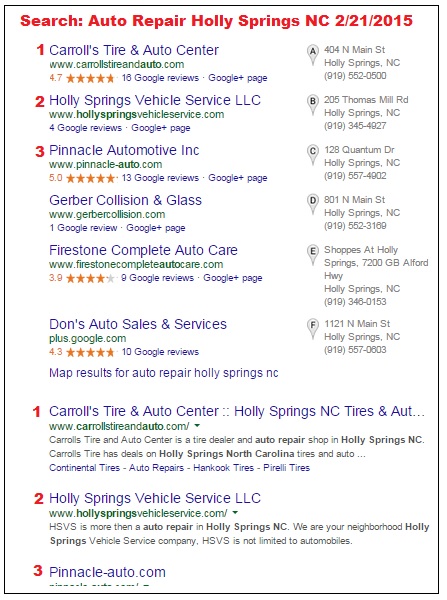Click map pin A for Carroll's Tire
The height and width of the screenshot is (600, 447).
pyautogui.click(x=313, y=55)
